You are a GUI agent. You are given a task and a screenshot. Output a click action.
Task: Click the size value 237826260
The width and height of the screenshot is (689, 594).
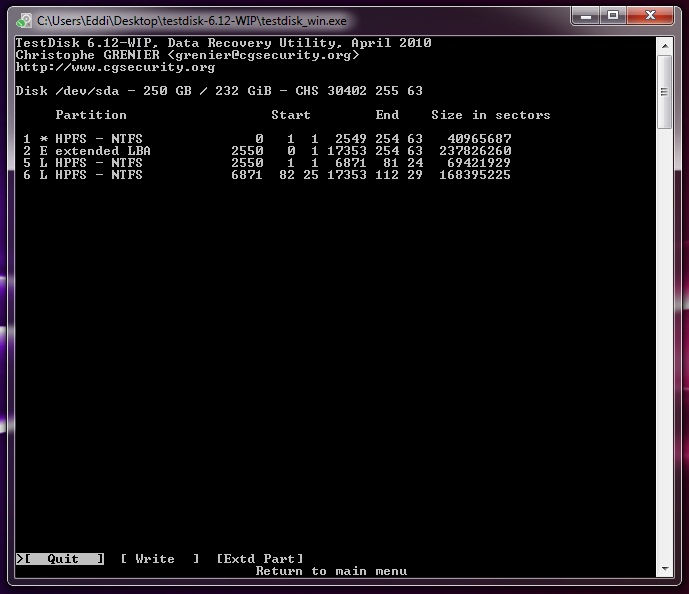475,151
